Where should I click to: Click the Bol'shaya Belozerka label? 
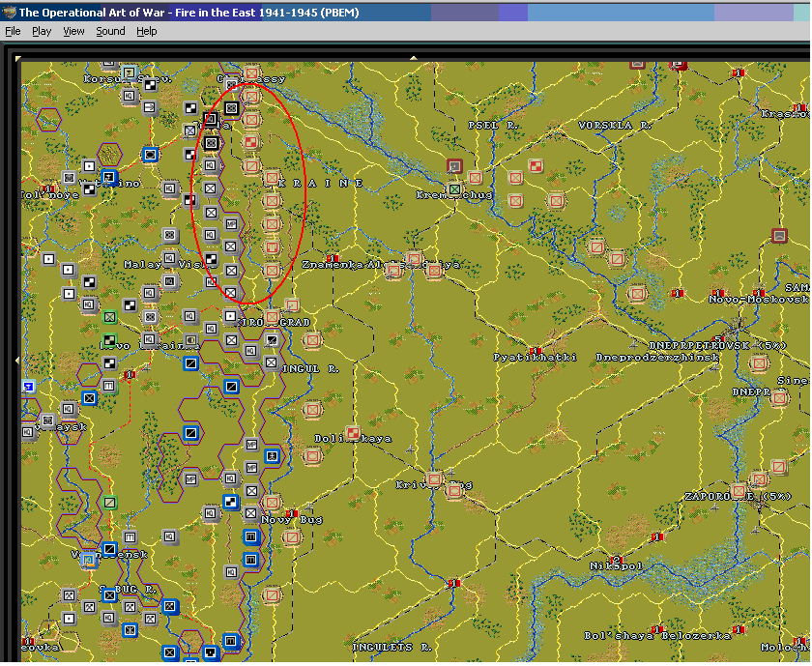point(657,635)
